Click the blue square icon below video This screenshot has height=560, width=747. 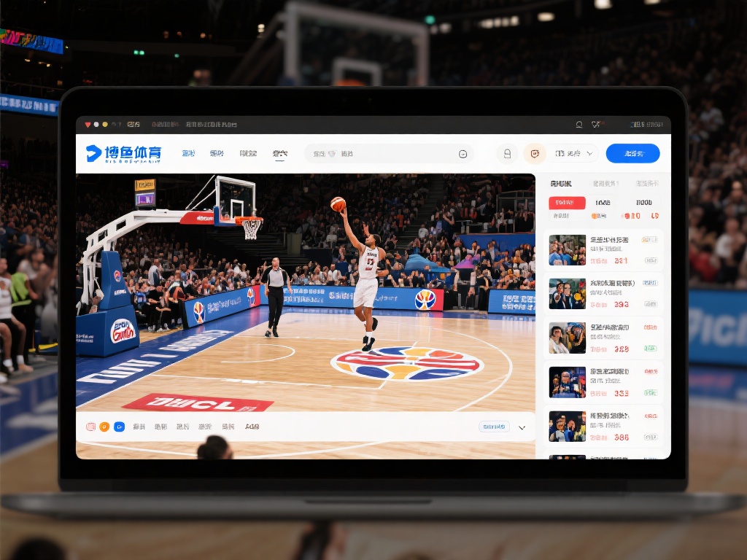coord(119,427)
